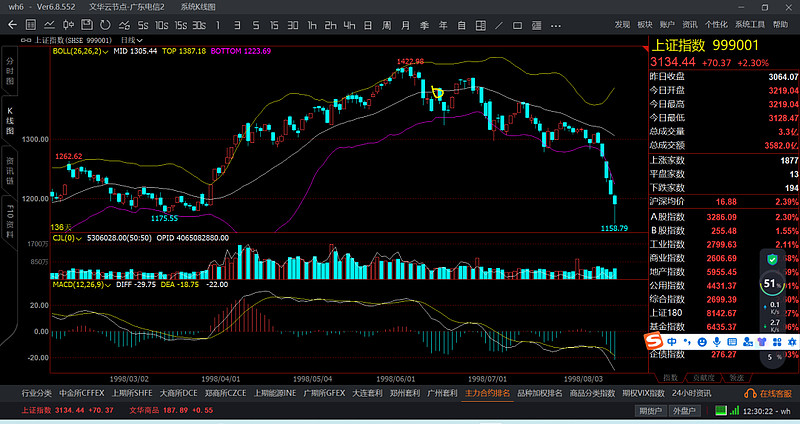Open the 商品分类指数 bottom tab
800x424 pixels.
592,393
